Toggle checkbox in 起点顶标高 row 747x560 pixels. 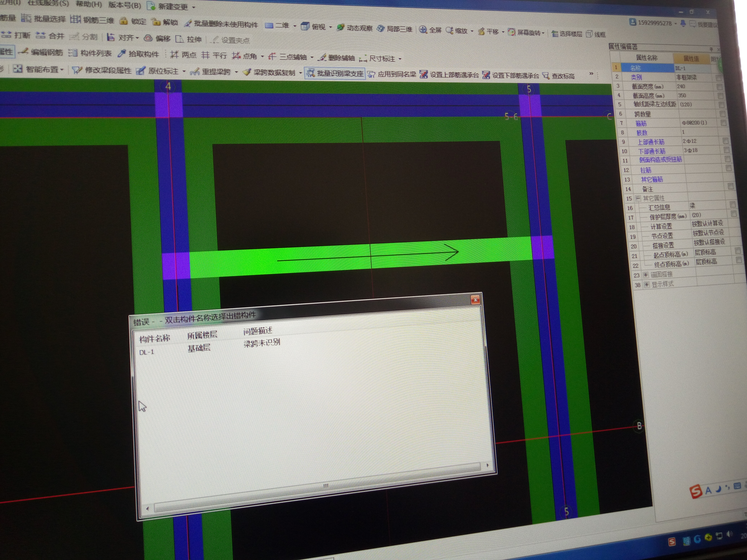737,251
